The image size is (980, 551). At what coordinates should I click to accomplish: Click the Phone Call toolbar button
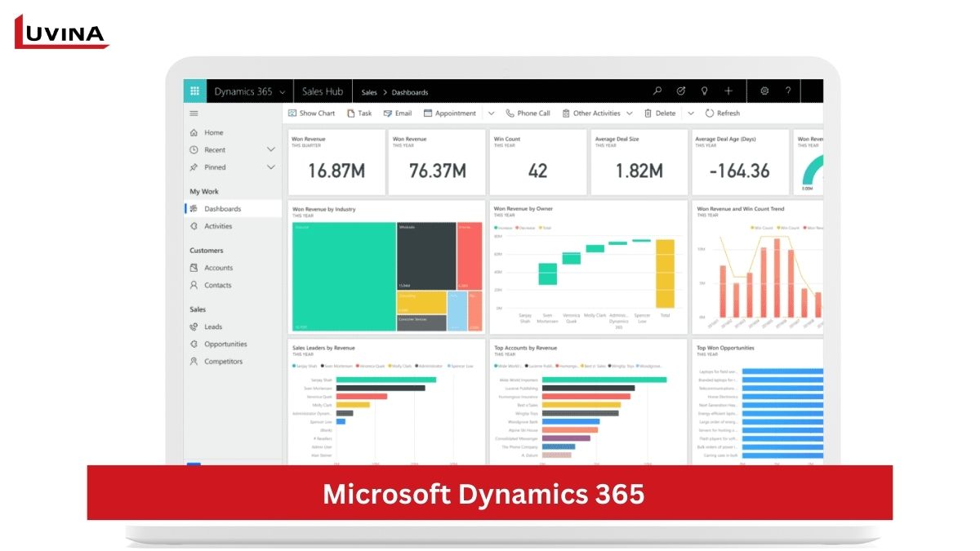528,113
